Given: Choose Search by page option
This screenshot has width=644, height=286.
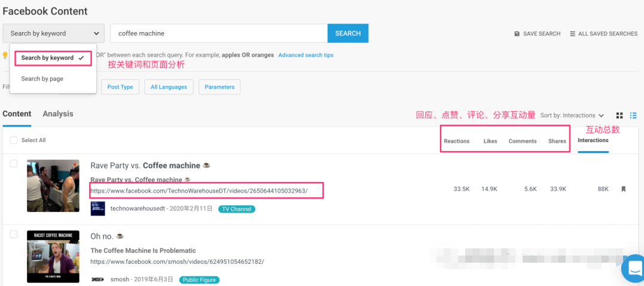Looking at the screenshot, I should [42, 79].
